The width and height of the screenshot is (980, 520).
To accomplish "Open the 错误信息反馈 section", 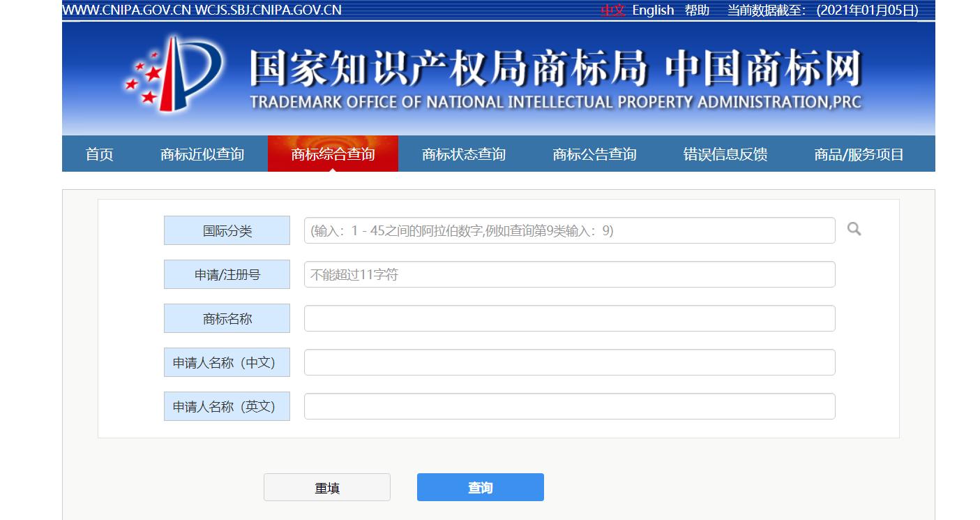I will point(725,154).
